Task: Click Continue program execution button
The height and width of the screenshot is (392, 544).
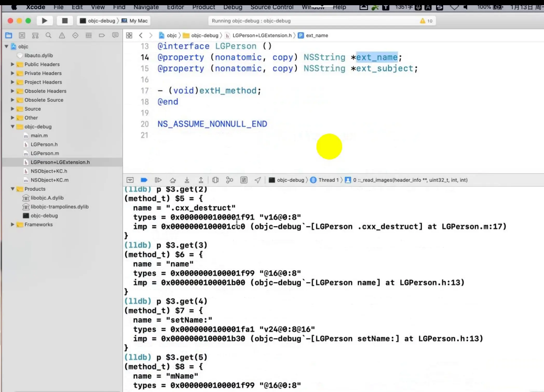Action: tap(158, 180)
